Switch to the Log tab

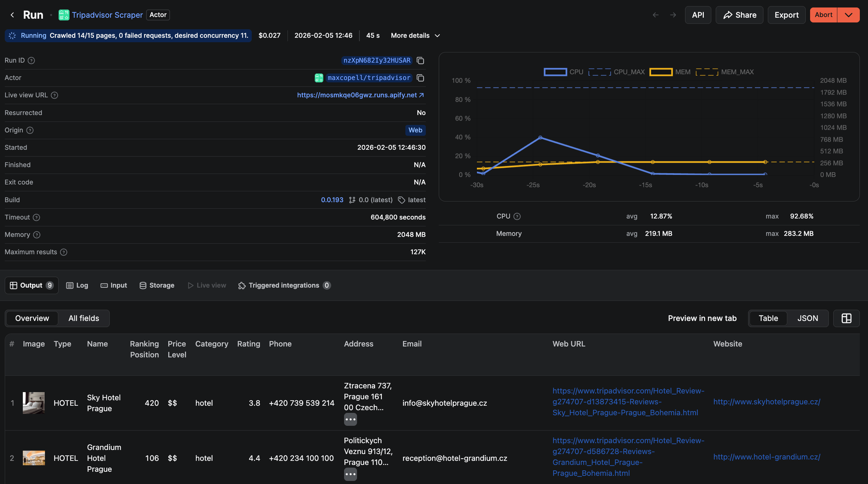coord(77,286)
